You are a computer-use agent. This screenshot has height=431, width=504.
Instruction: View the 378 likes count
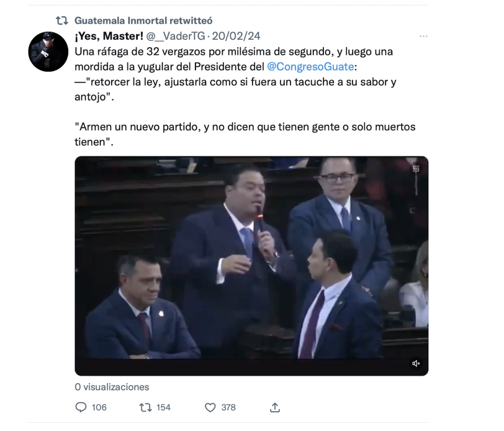tap(228, 407)
